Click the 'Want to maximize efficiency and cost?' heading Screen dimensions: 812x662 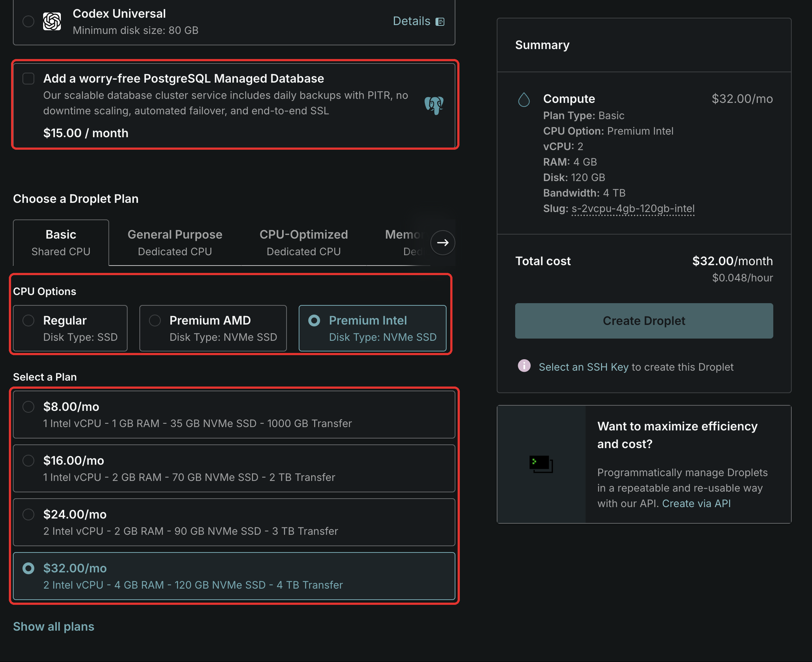click(677, 435)
